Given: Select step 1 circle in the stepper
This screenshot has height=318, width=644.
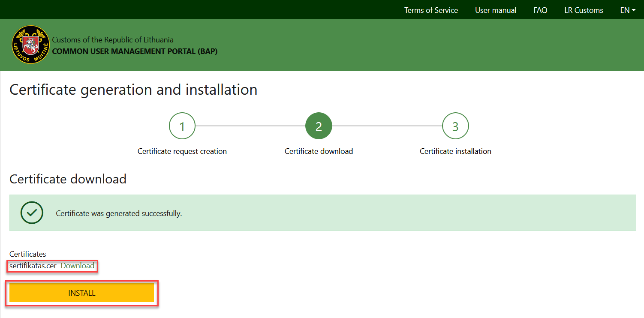Looking at the screenshot, I should 182,126.
